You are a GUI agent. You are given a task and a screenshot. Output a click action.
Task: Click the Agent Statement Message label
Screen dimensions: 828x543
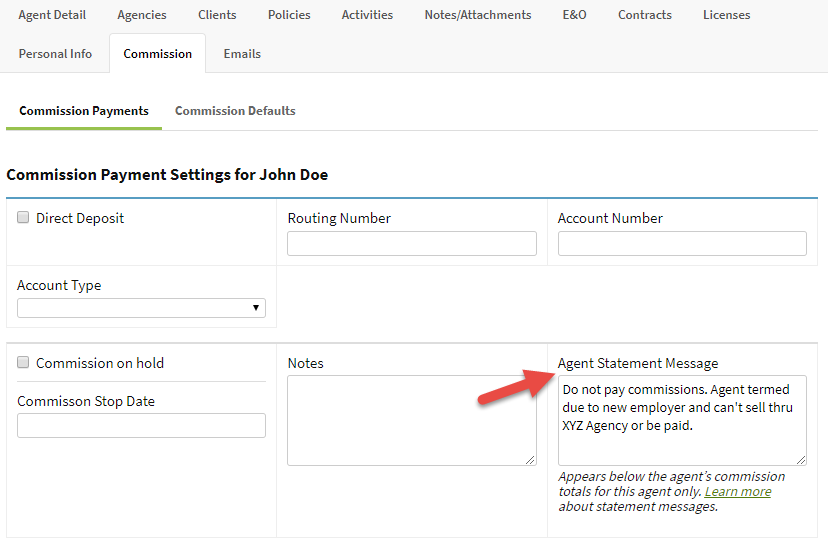[x=638, y=363]
